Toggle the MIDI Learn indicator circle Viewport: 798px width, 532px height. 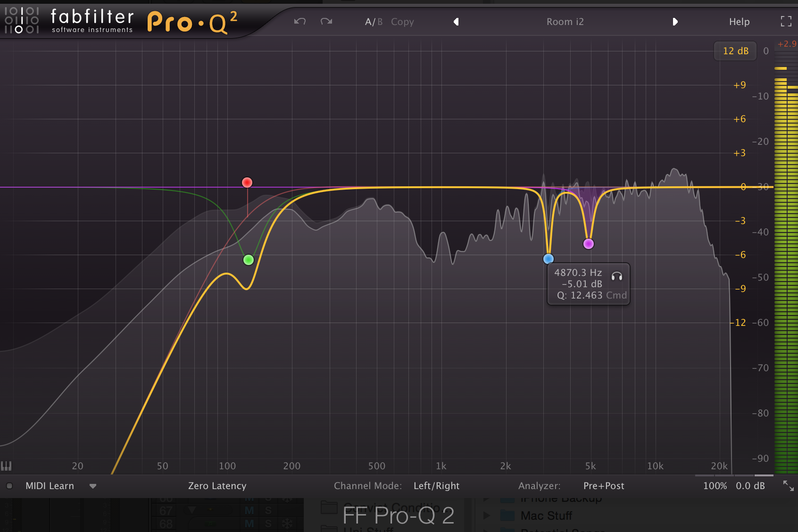(9, 486)
